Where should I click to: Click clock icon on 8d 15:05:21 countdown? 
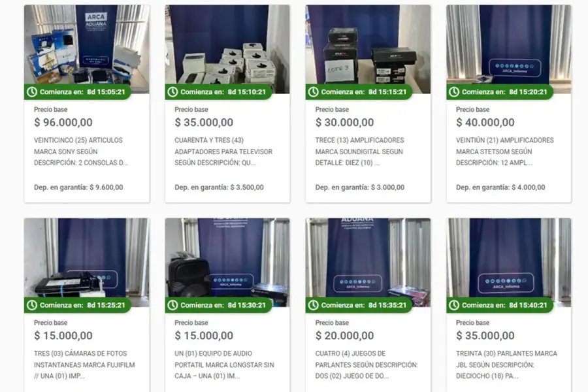point(32,92)
